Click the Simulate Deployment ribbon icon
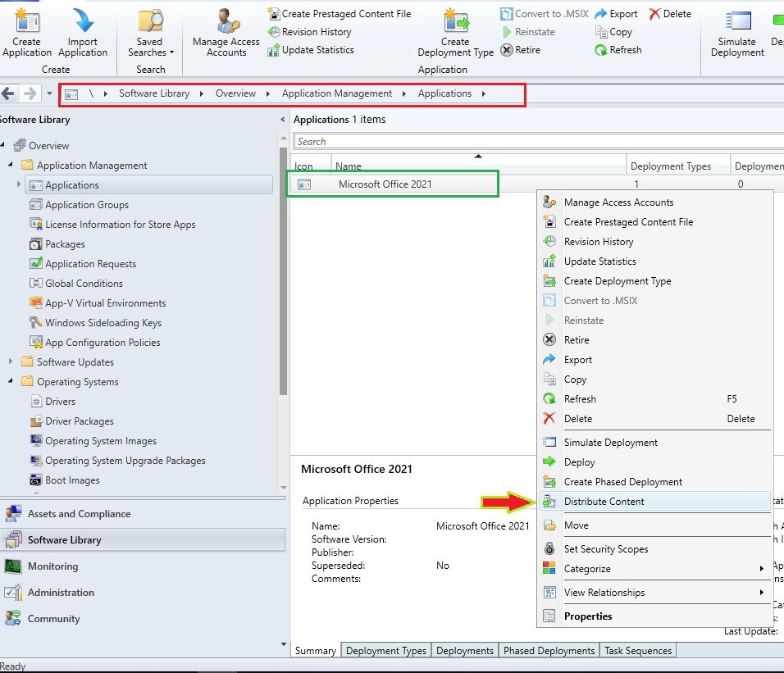Image resolution: width=784 pixels, height=673 pixels. (737, 33)
